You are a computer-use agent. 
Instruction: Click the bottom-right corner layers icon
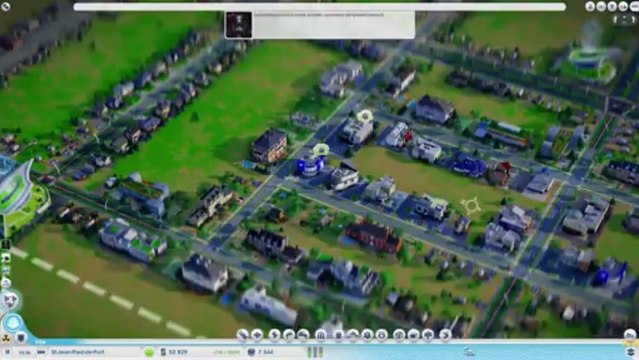coord(631,352)
